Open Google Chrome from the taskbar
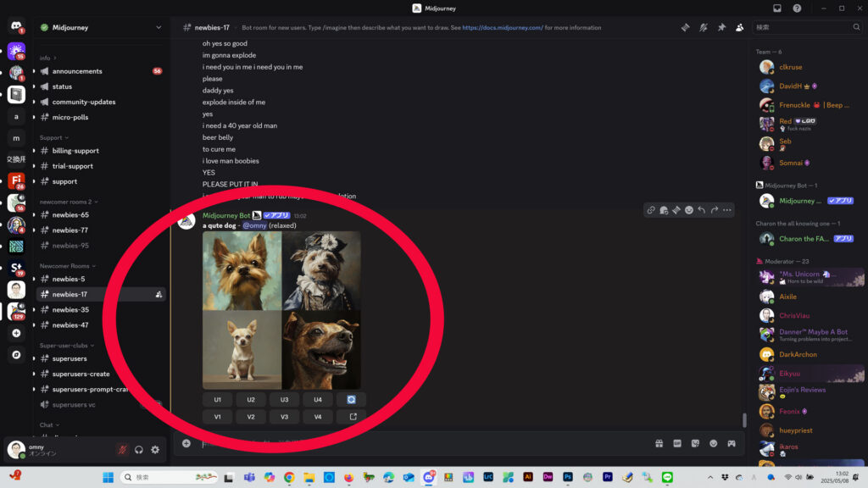This screenshot has width=868, height=488. tap(289, 477)
